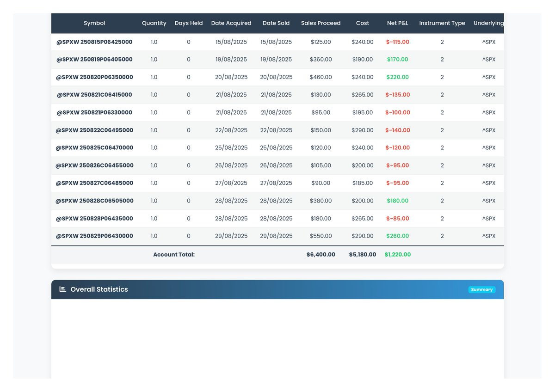Select symbol @SPXW 250822C06495000

[x=94, y=130]
